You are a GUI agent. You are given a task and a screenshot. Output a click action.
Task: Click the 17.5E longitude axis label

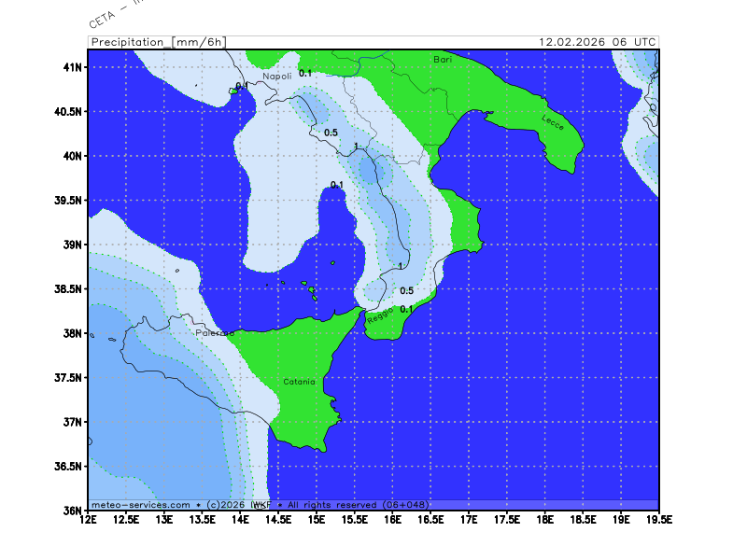pos(507,520)
